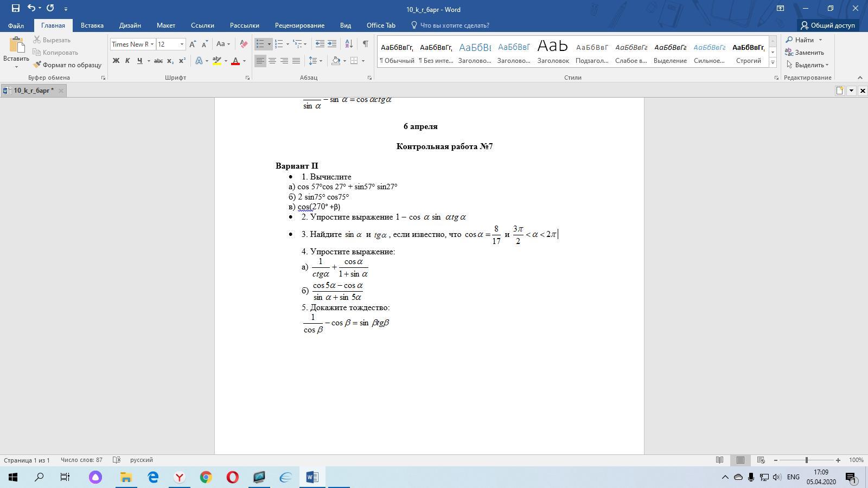Close the 10_k_r_6арг document tab
Image resolution: width=868 pixels, height=488 pixels.
click(x=61, y=91)
